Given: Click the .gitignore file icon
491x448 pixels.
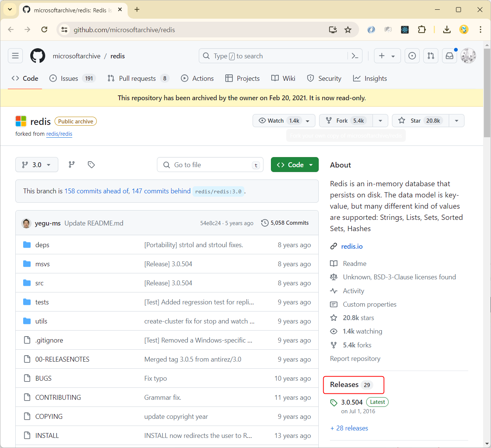Looking at the screenshot, I should click(x=27, y=340).
